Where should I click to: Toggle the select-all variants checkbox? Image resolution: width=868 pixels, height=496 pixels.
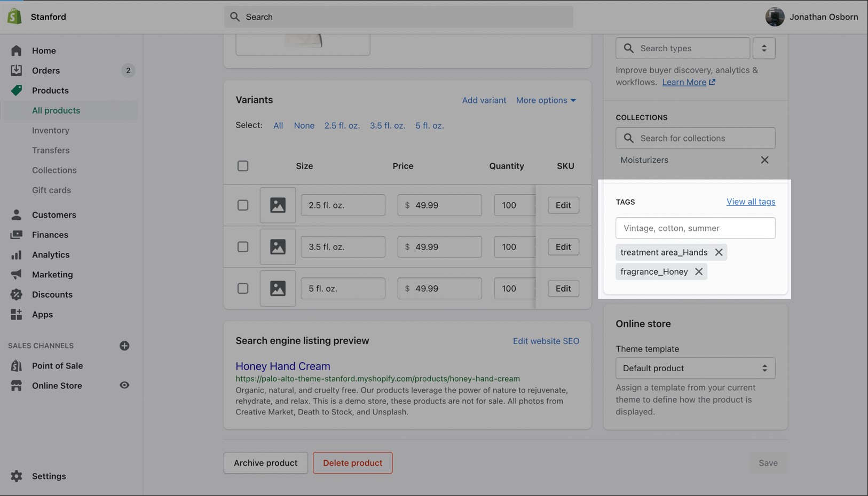tap(243, 166)
